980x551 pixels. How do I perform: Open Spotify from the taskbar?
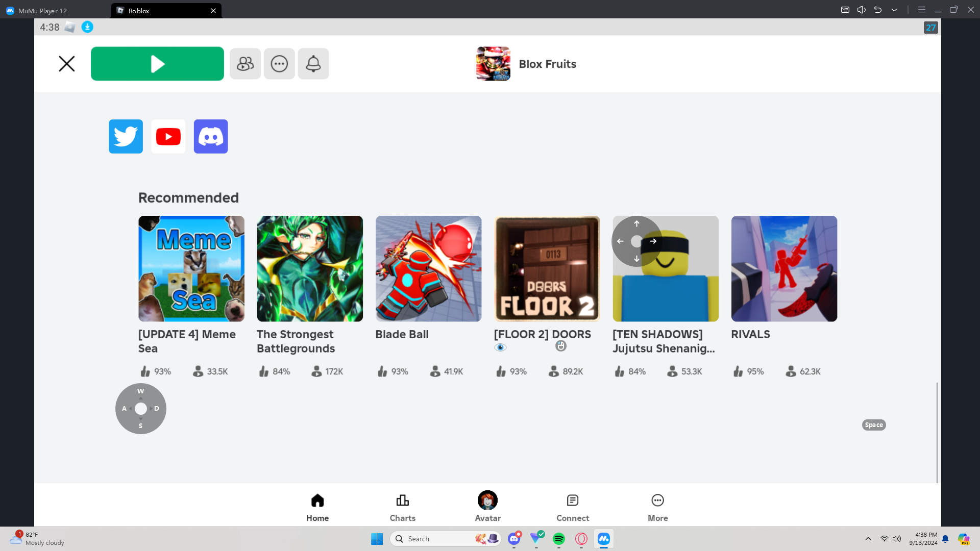(559, 539)
